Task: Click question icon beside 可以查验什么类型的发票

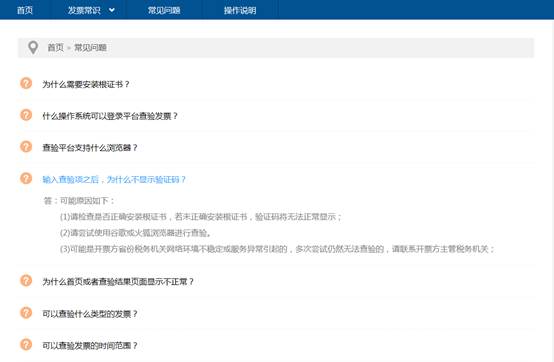Action: click(26, 313)
